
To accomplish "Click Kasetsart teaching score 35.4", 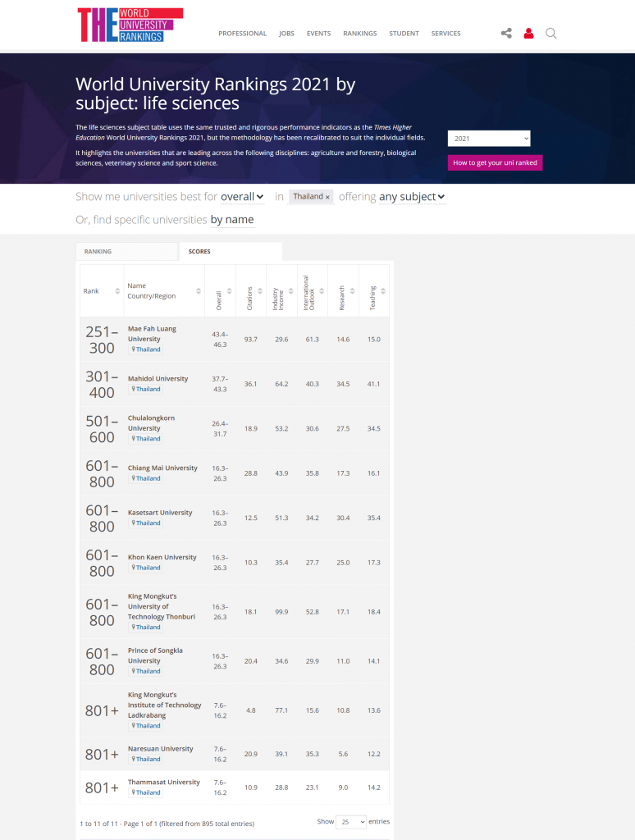I will 374,518.
